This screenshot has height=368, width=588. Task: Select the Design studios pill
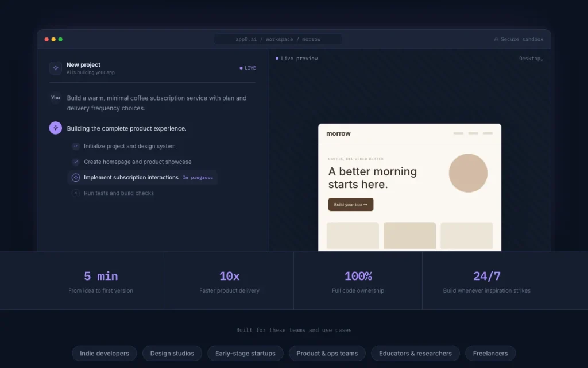coord(172,354)
